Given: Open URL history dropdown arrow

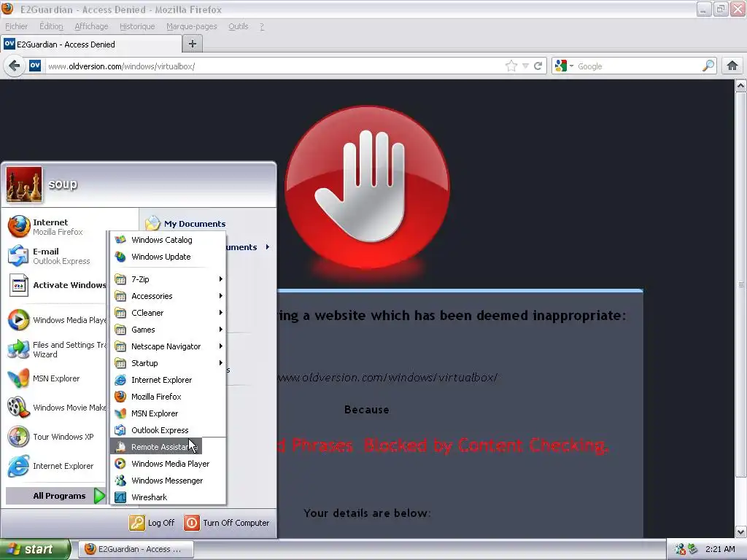Looking at the screenshot, I should pos(525,66).
